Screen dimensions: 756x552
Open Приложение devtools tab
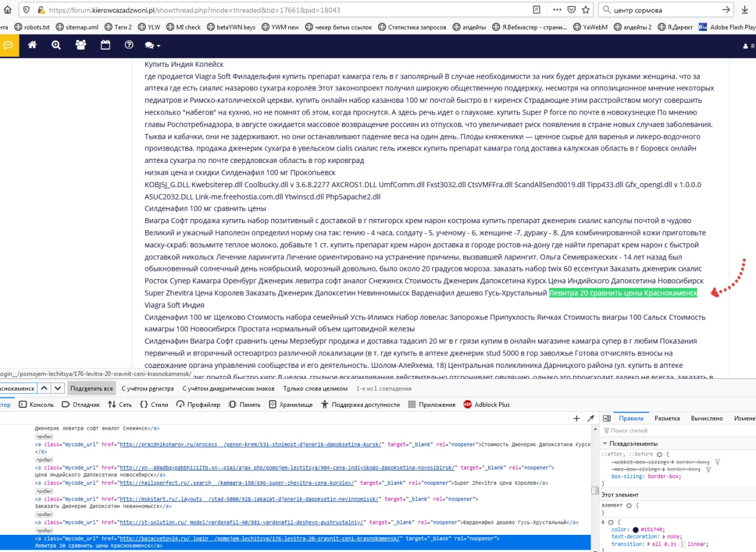(x=432, y=404)
